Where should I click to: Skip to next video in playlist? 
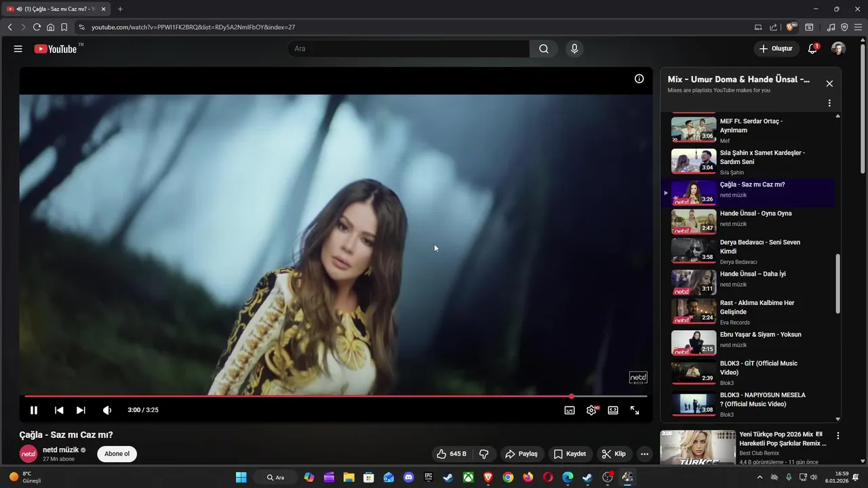pyautogui.click(x=81, y=410)
